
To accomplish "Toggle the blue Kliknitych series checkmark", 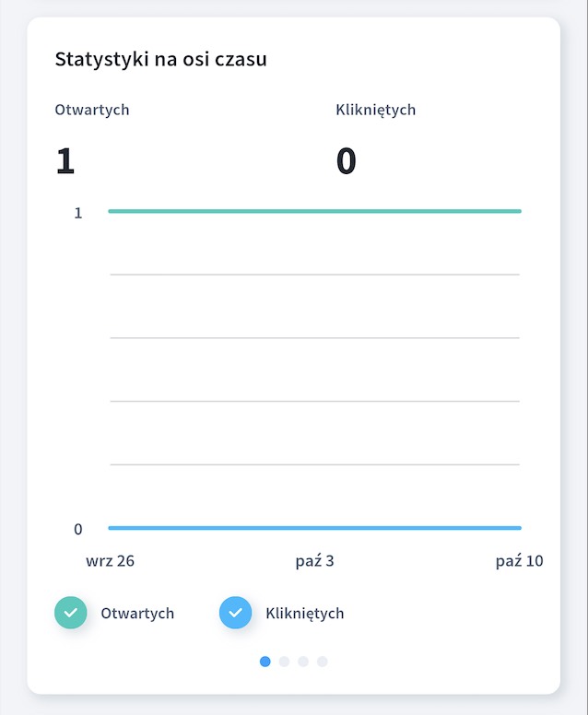I will 235,613.
